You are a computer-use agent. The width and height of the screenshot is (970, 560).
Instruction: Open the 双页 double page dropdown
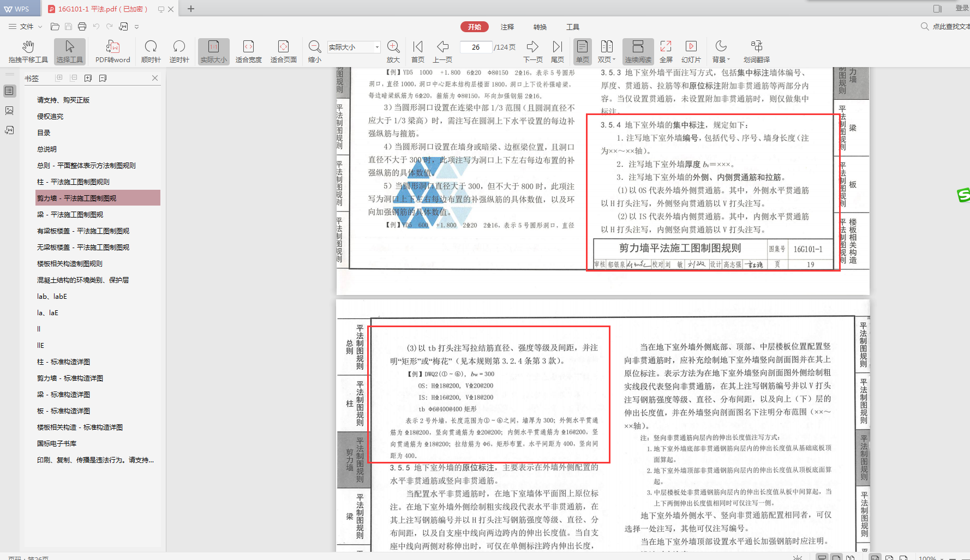coord(607,52)
